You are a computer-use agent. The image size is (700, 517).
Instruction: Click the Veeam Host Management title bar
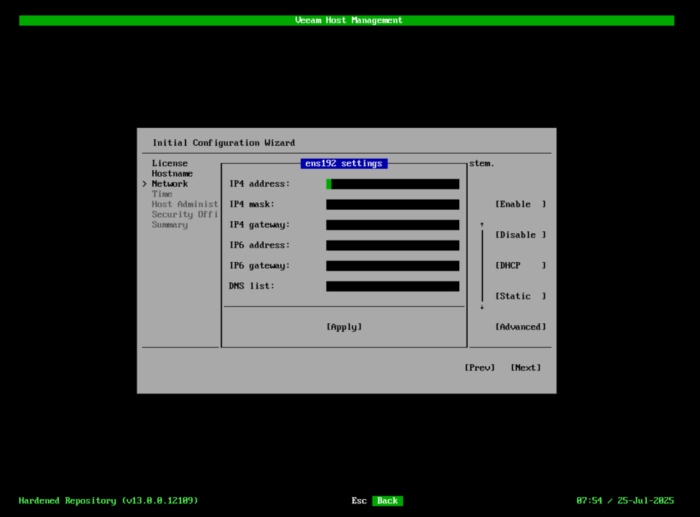[347, 20]
